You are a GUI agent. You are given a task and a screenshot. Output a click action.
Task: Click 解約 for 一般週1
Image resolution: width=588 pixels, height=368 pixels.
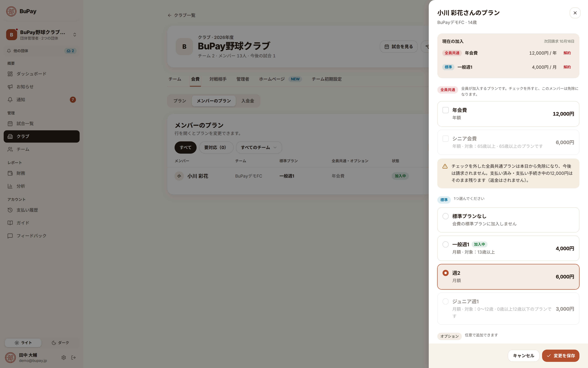coord(567,67)
